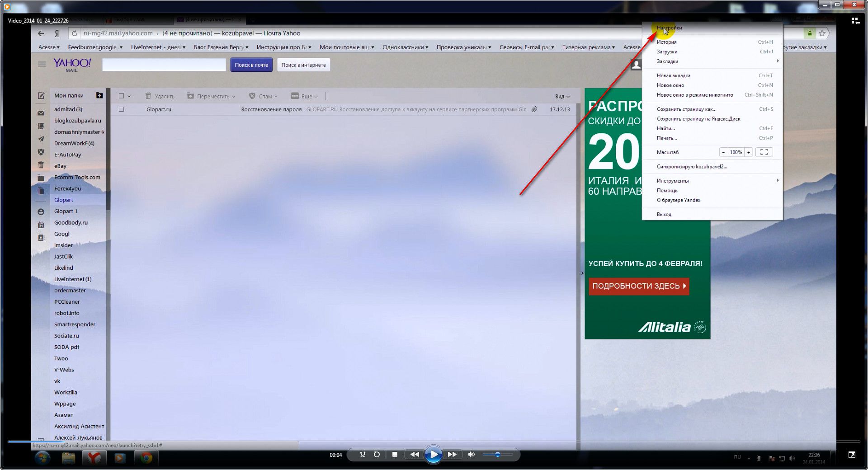The height and width of the screenshot is (470, 868).
Task: Turn on repeat in media player
Action: click(x=377, y=455)
